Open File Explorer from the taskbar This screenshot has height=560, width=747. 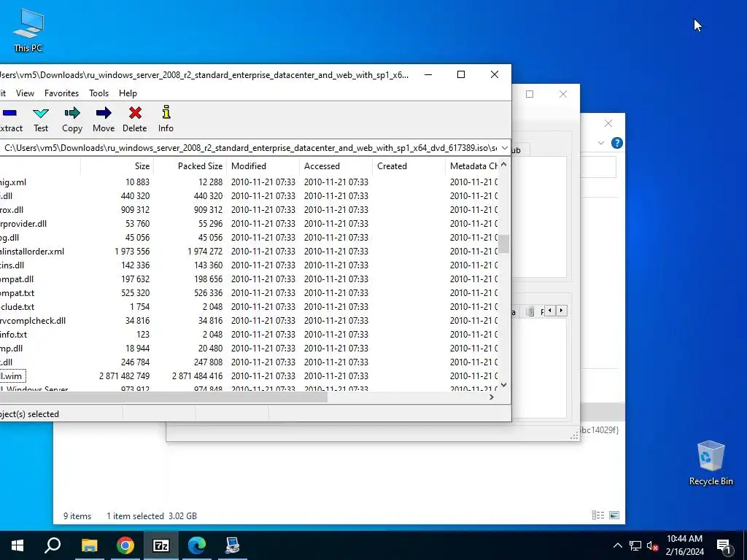tap(89, 545)
